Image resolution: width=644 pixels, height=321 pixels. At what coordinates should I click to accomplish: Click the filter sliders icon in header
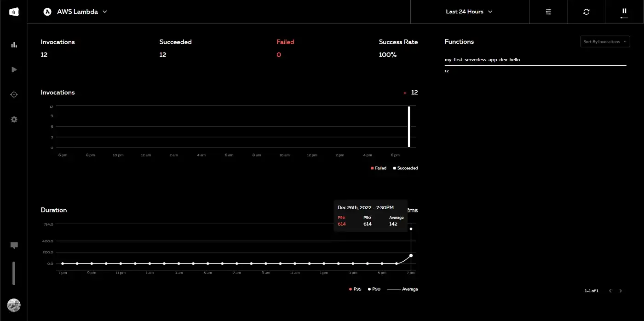(548, 12)
